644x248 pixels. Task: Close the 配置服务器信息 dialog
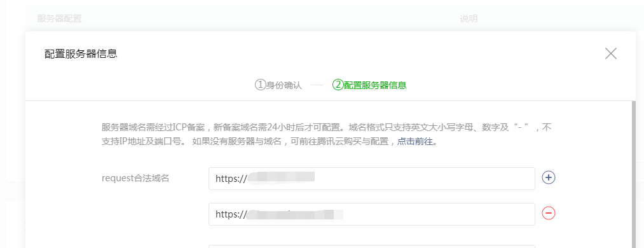[x=611, y=53]
